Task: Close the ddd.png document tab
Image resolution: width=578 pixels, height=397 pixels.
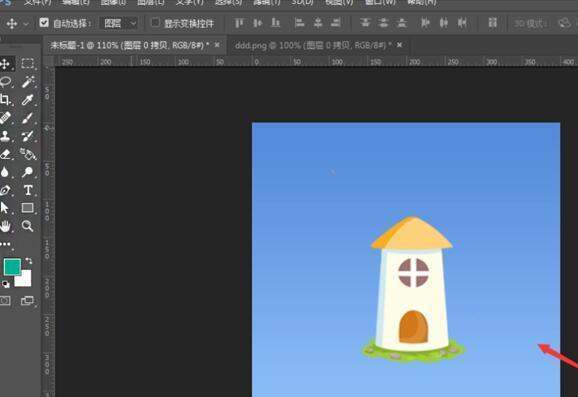Action: click(399, 45)
